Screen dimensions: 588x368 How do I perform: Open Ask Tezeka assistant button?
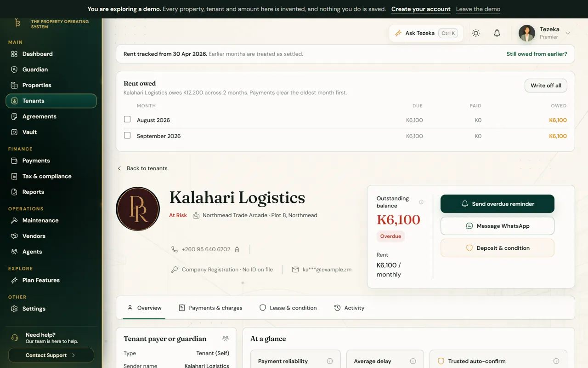426,33
